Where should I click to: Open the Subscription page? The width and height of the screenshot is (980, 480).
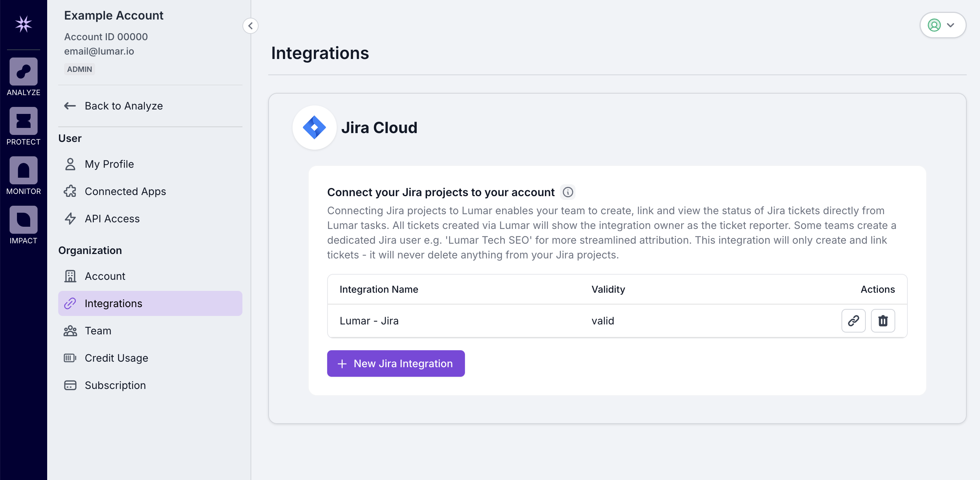tap(115, 385)
